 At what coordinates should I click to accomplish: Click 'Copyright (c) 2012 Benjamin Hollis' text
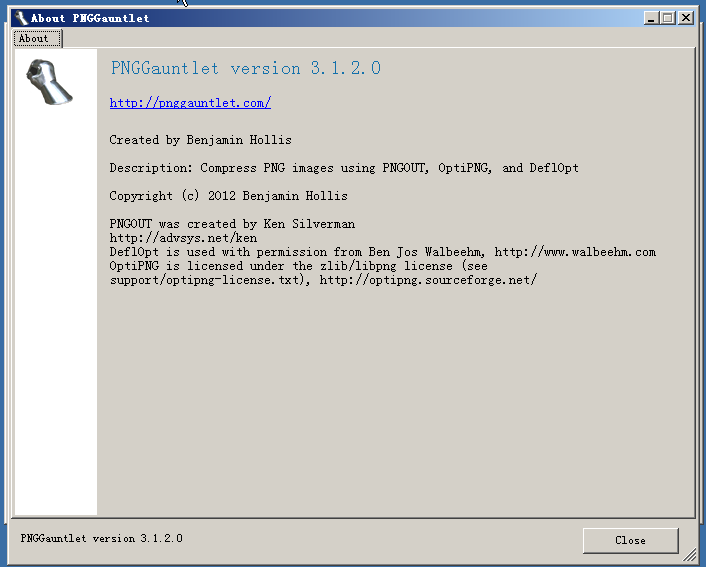pos(228,196)
